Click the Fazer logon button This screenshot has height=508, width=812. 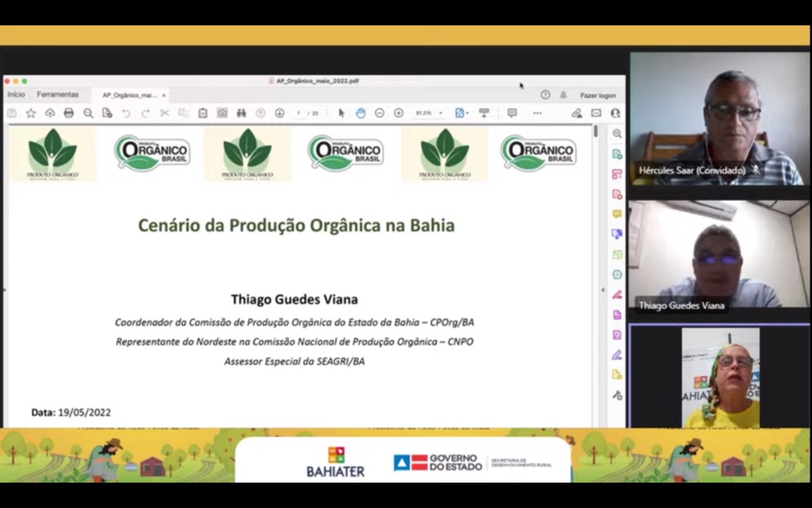(x=598, y=95)
